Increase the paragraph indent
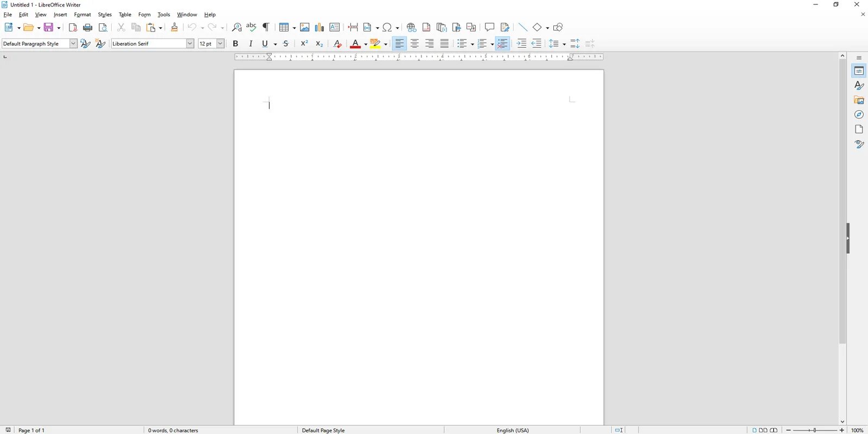Image resolution: width=868 pixels, height=434 pixels. tap(521, 43)
